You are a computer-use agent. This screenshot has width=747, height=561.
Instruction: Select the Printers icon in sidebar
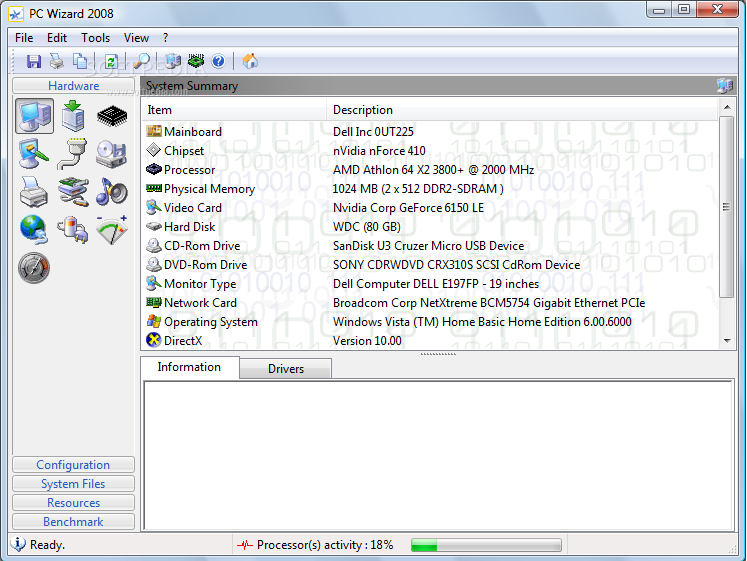pyautogui.click(x=34, y=191)
